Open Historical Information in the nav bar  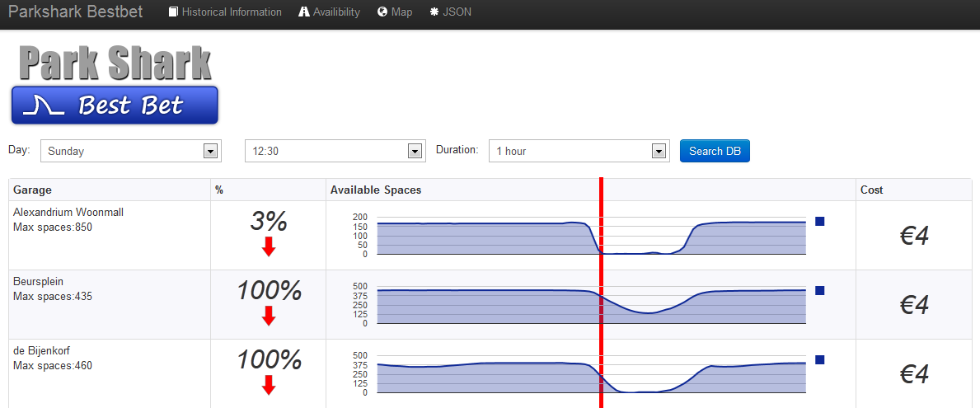(225, 12)
